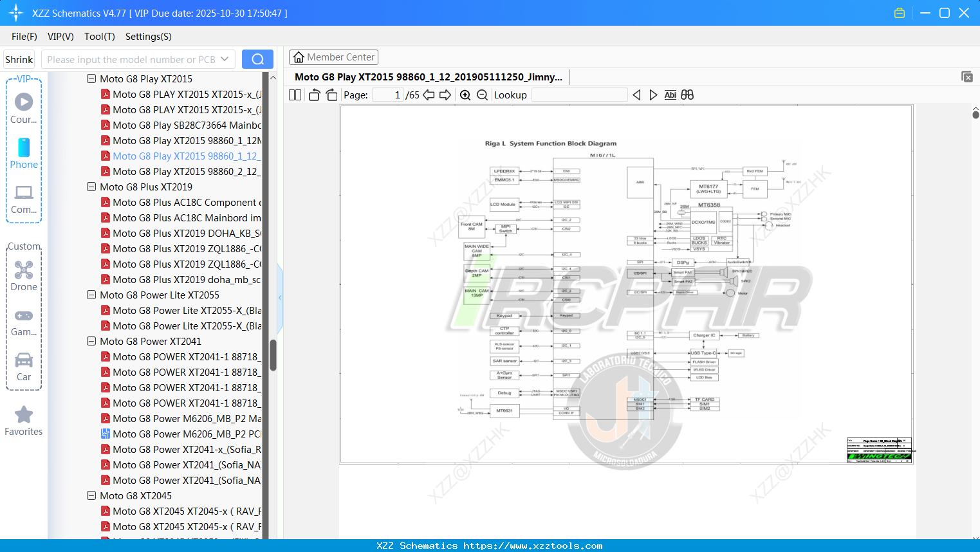Switch to Moto G8 Play XT2015 98860 document tab
980x552 pixels.
(429, 77)
